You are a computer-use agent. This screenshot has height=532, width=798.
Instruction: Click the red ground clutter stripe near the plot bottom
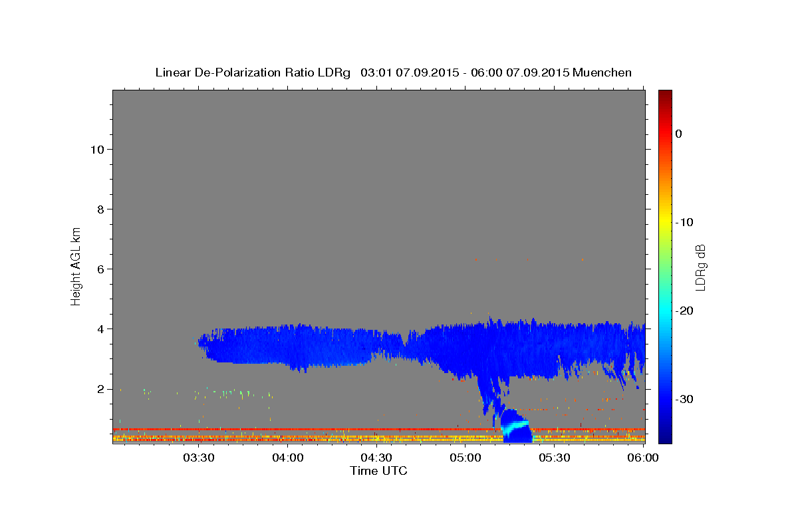click(x=306, y=430)
